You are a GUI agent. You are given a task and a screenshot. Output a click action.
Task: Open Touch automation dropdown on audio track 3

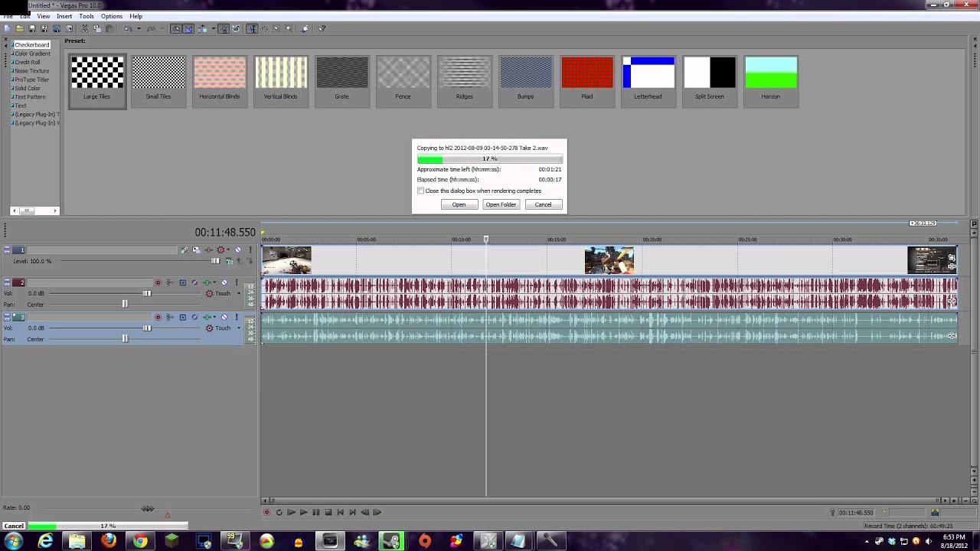pyautogui.click(x=238, y=328)
